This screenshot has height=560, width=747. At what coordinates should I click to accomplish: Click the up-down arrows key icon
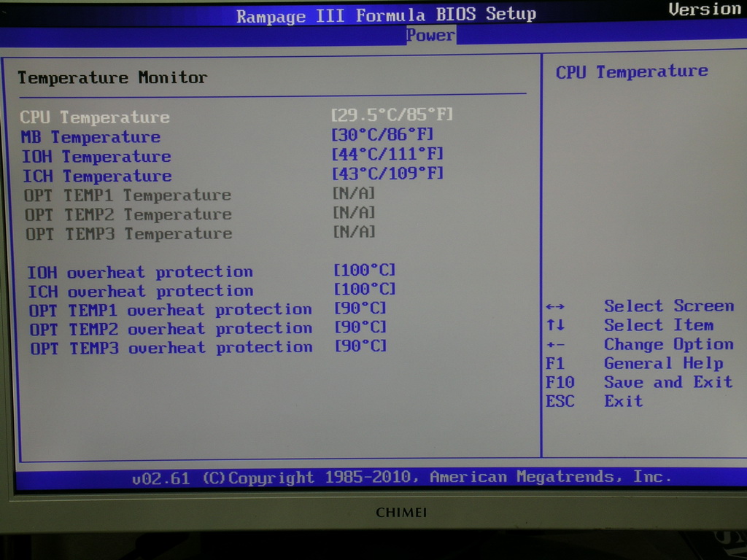pyautogui.click(x=555, y=325)
